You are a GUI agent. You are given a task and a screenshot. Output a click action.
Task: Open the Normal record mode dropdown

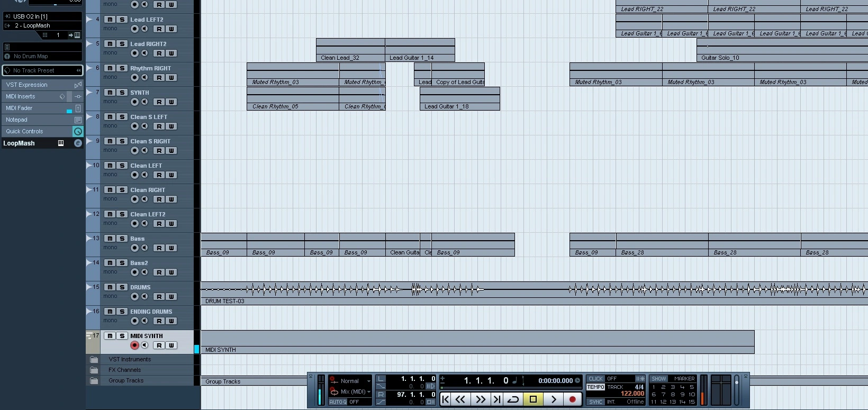pos(350,381)
